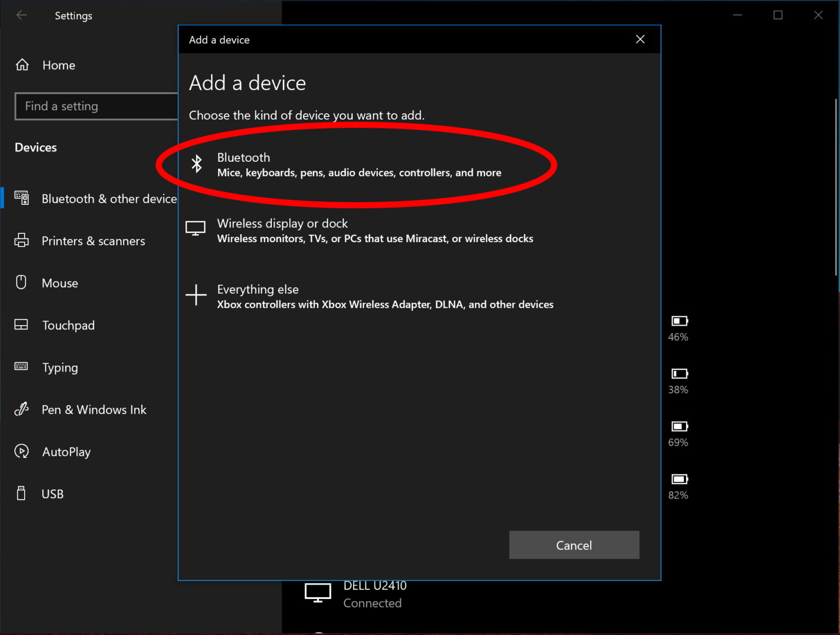Image resolution: width=840 pixels, height=635 pixels.
Task: Open Mouse settings from sidebar
Action: coord(60,283)
